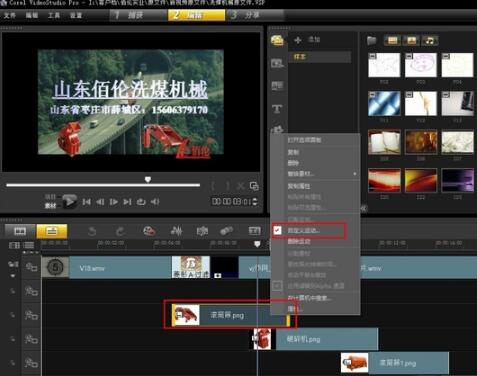Step to next frame button
Screen dimensions: 477x376
pyautogui.click(x=113, y=202)
